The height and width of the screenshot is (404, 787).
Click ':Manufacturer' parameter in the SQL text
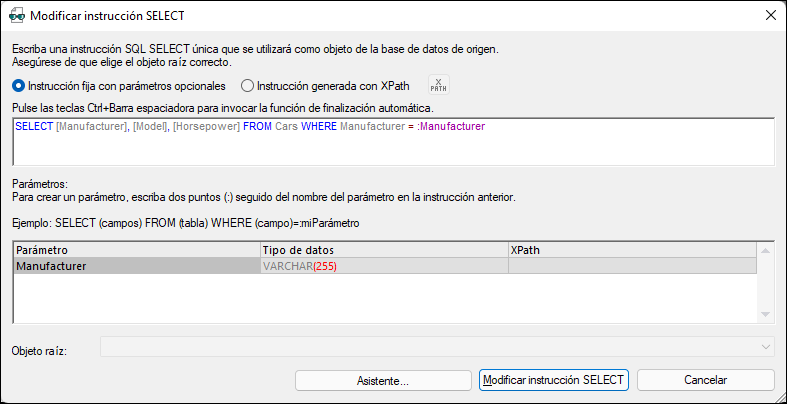point(451,127)
